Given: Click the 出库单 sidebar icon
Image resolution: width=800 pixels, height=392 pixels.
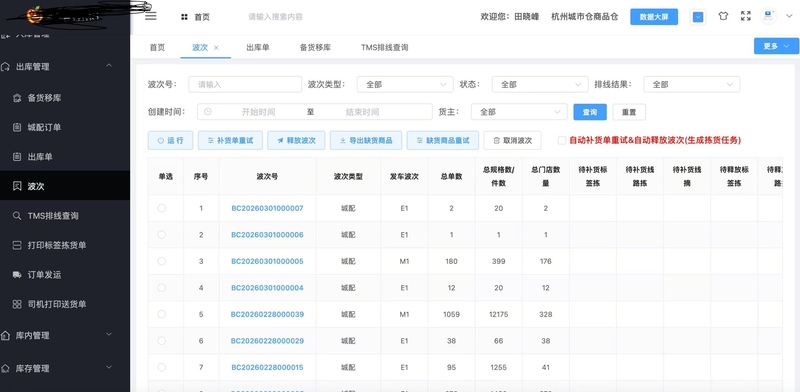Looking at the screenshot, I should [x=17, y=157].
